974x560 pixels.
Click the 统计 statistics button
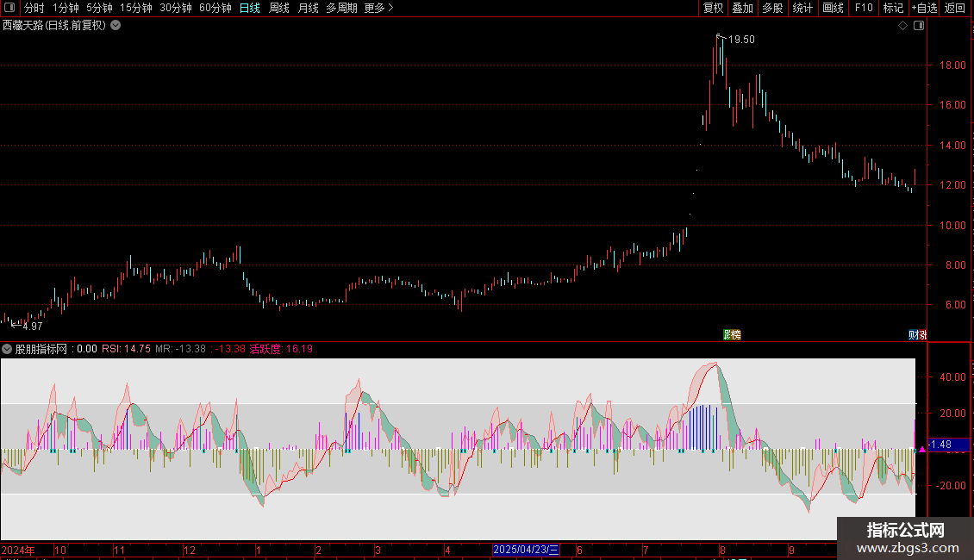coord(802,8)
